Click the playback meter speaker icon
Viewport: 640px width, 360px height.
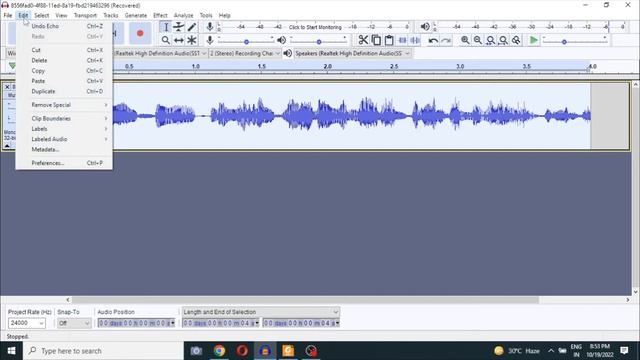tap(425, 27)
